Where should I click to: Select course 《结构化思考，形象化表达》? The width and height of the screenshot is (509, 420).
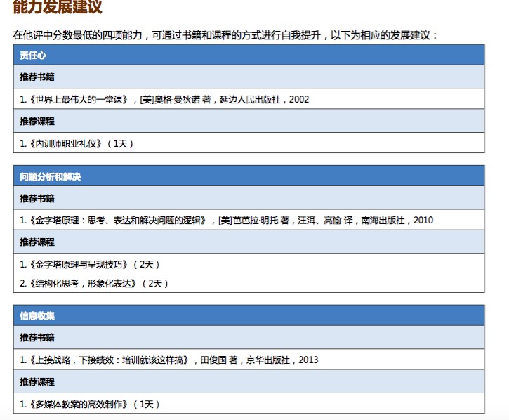(84, 283)
